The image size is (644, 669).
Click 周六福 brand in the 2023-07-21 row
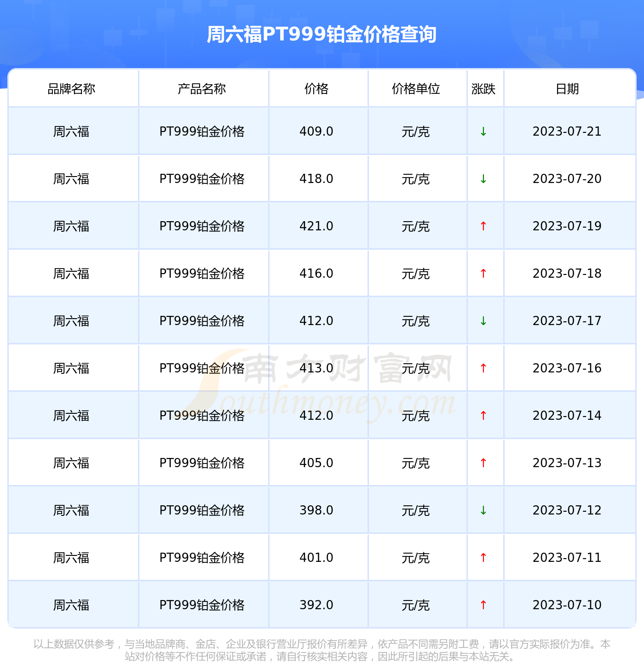pos(71,132)
